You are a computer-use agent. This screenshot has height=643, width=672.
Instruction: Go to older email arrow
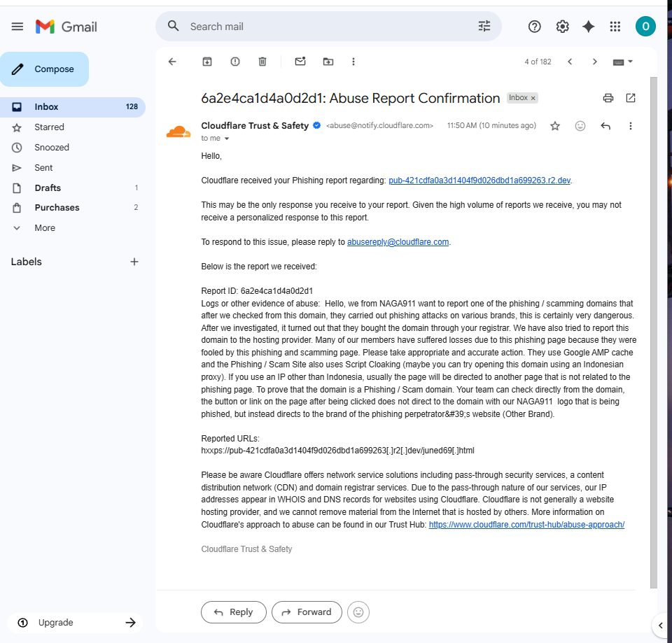click(594, 62)
